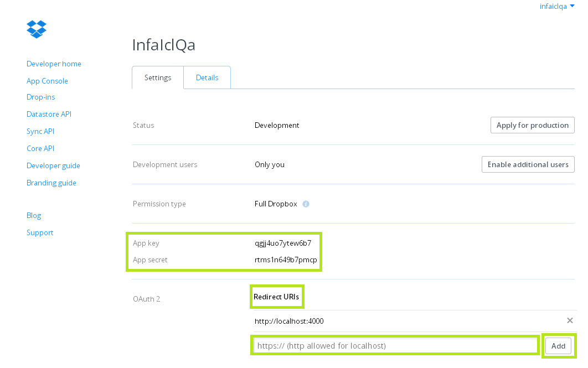
Task: Go to App Console
Action: point(47,81)
